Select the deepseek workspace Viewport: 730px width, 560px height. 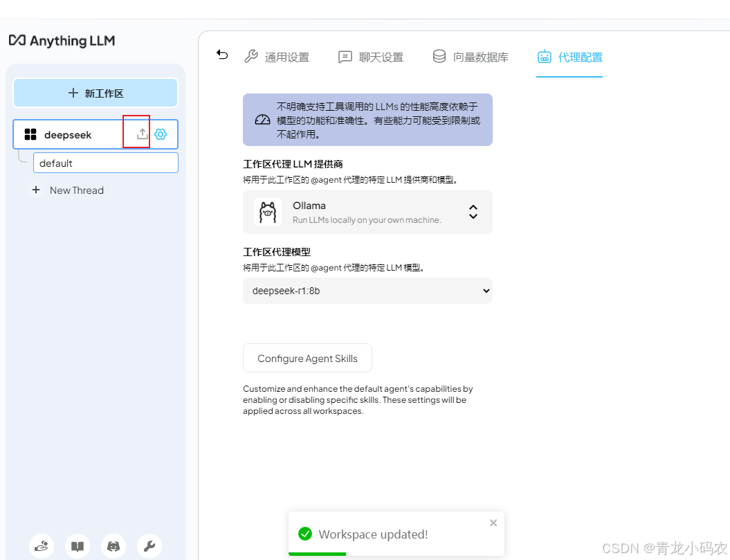click(95, 135)
